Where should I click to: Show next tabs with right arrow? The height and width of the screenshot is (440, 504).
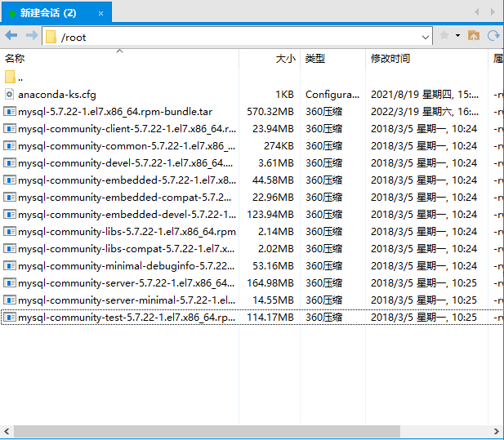click(493, 12)
